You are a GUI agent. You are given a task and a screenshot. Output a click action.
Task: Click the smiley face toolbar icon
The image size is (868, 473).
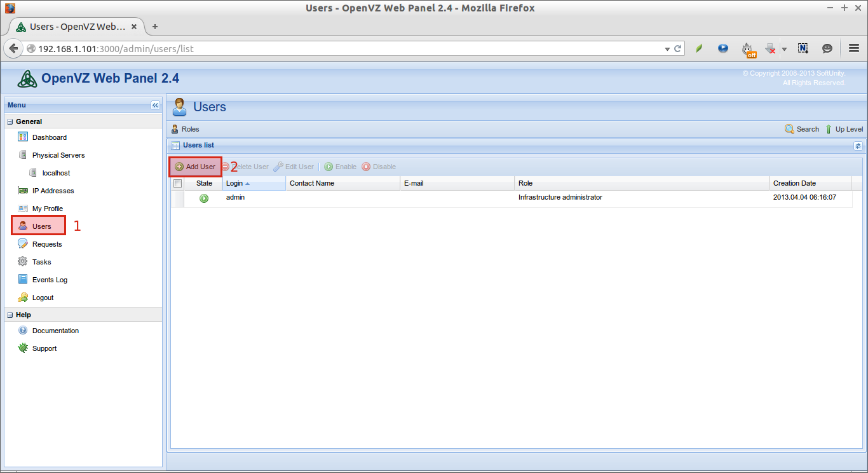(x=827, y=48)
